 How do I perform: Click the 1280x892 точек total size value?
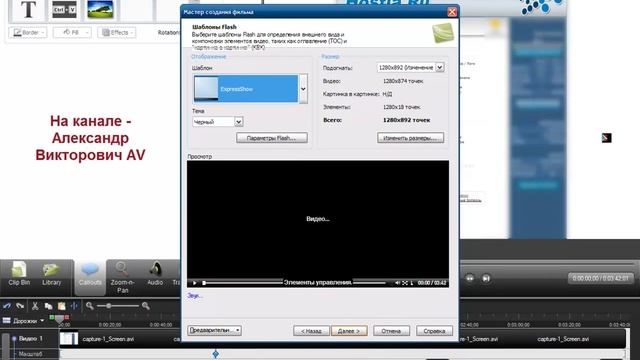[407, 120]
